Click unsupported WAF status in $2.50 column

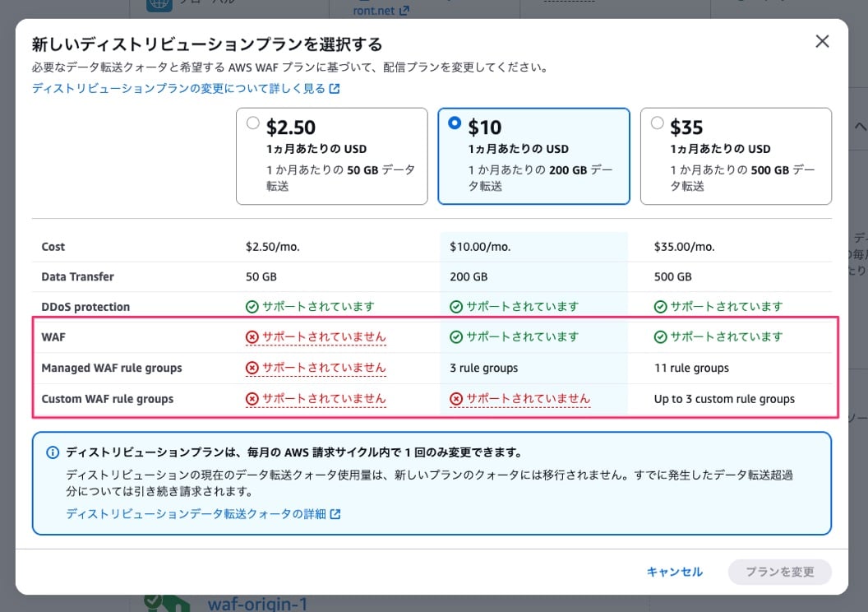(x=316, y=336)
